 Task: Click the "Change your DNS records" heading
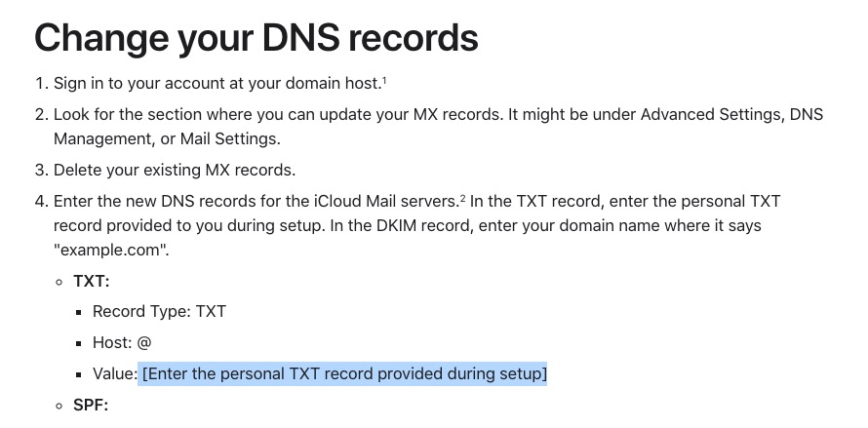tap(256, 38)
